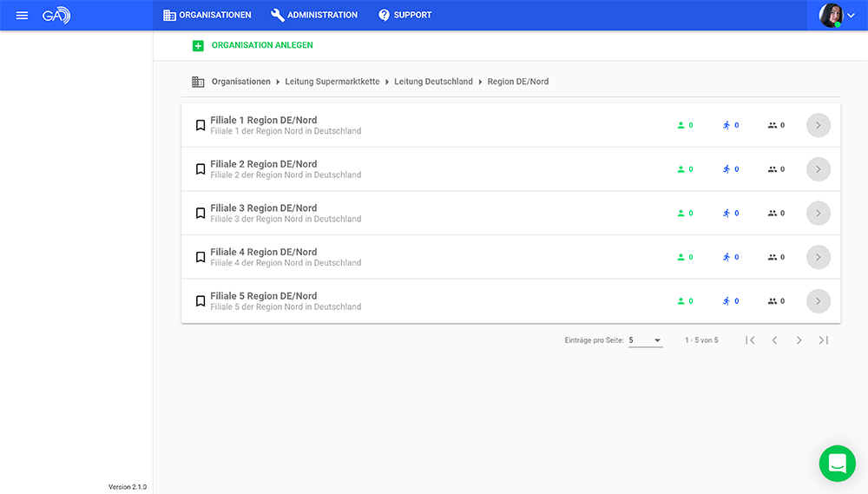This screenshot has height=494, width=868.
Task: Open Filiale 5 using its arrow button
Action: tap(818, 301)
